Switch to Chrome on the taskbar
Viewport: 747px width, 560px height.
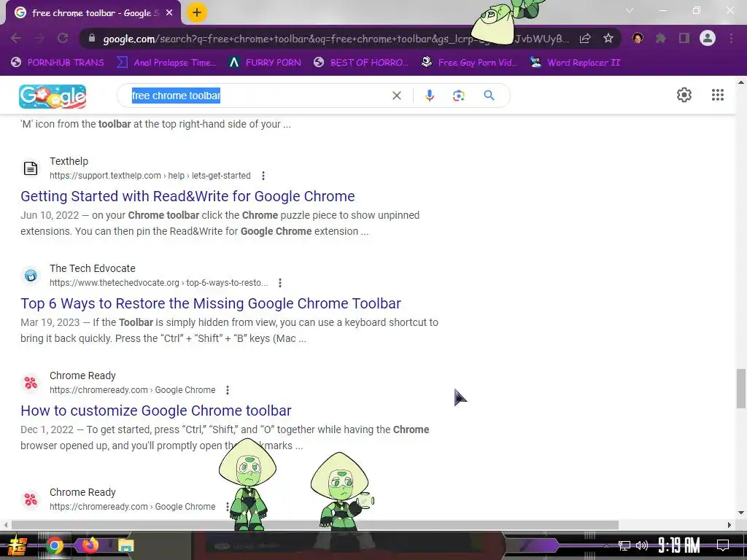[54, 545]
